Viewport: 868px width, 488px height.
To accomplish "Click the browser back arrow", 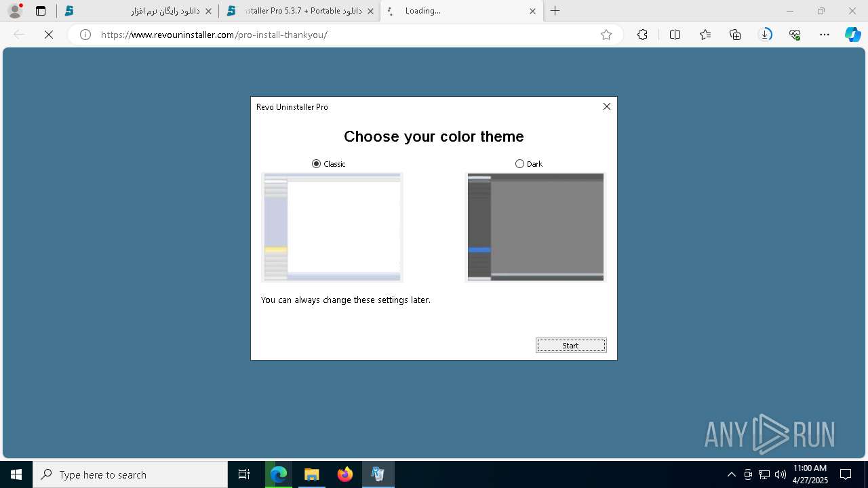I will pos(19,35).
